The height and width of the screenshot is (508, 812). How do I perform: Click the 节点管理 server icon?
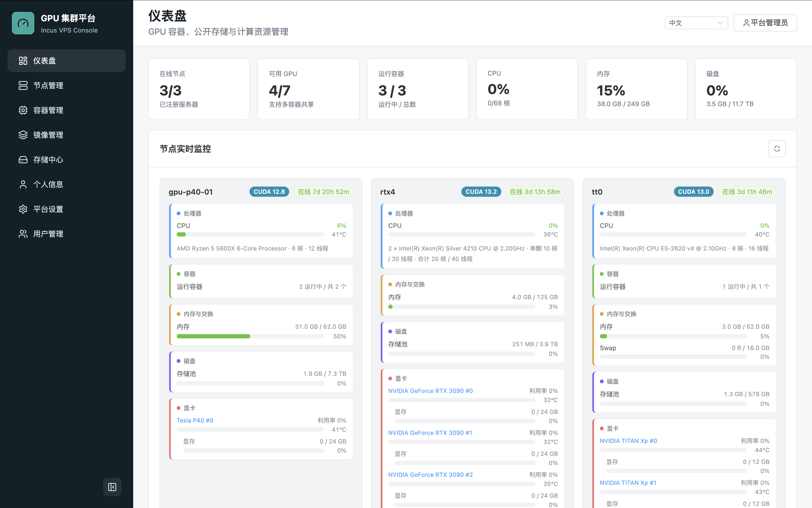pyautogui.click(x=23, y=85)
